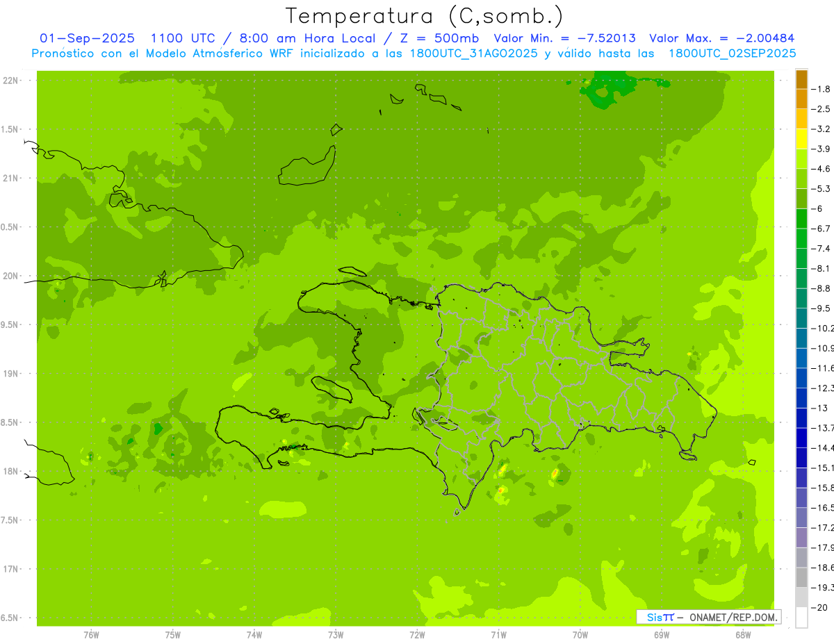The height and width of the screenshot is (644, 834).
Task: Click the "-3.9" colorbar value
Action: click(821, 149)
